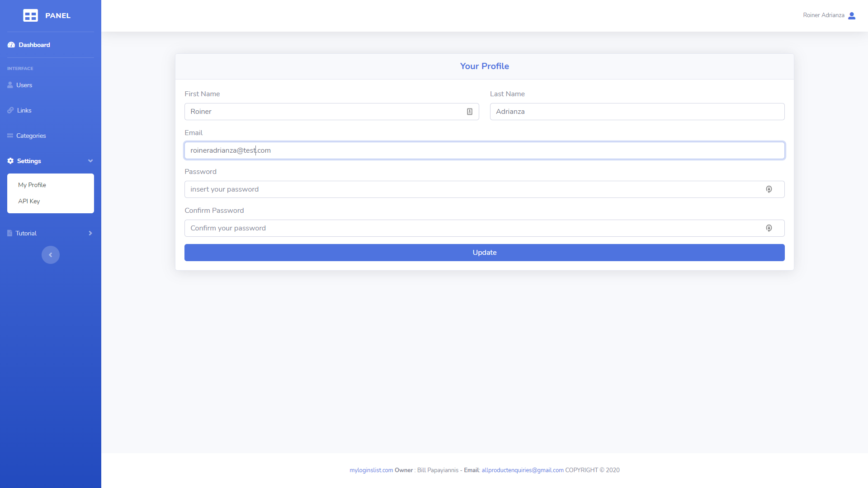Click the Users person icon in sidebar

(10, 85)
